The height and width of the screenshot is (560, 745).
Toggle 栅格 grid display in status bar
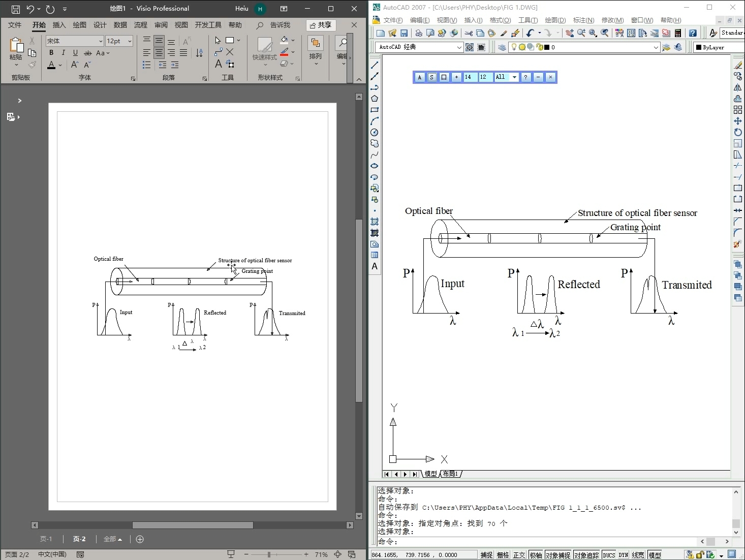coord(503,555)
